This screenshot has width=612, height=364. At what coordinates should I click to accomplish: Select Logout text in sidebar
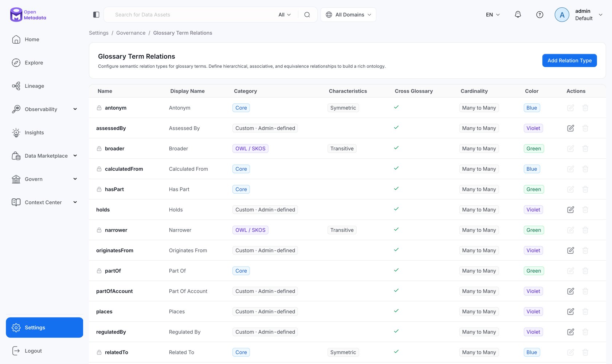[x=33, y=351]
